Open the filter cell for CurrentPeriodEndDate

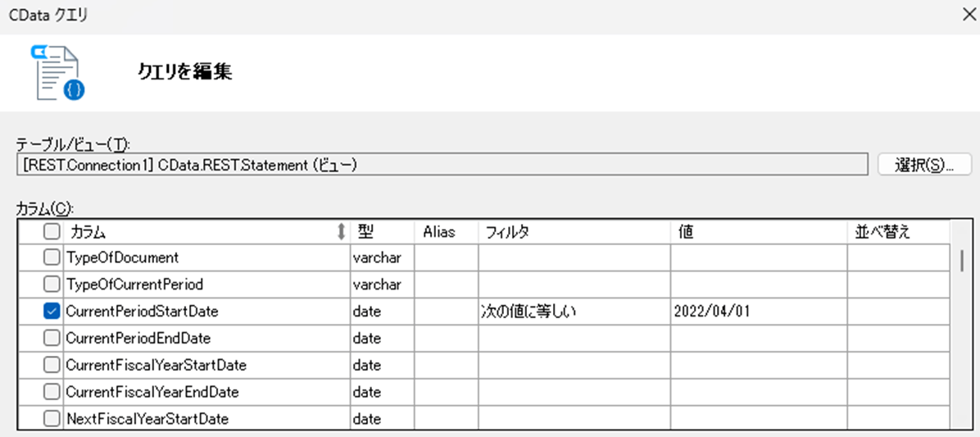pyautogui.click(x=575, y=339)
